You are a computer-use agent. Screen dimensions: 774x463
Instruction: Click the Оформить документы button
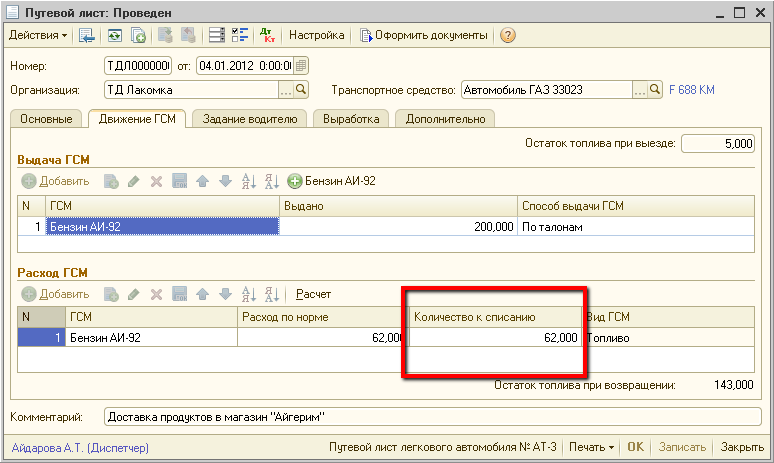[x=424, y=35]
